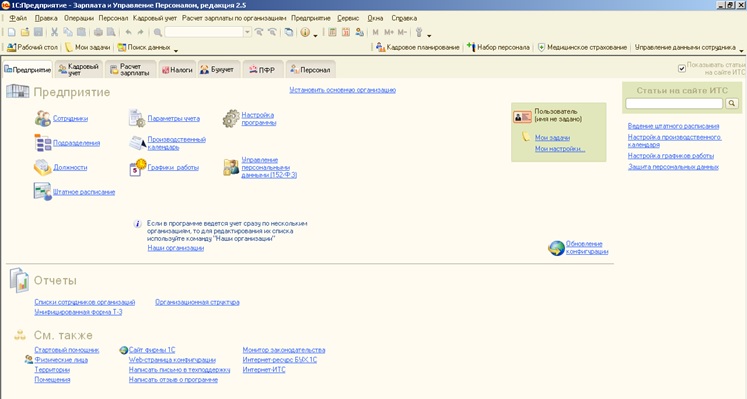Expand the Help icon dropdown arrow
The image size is (747, 399).
[x=315, y=35]
